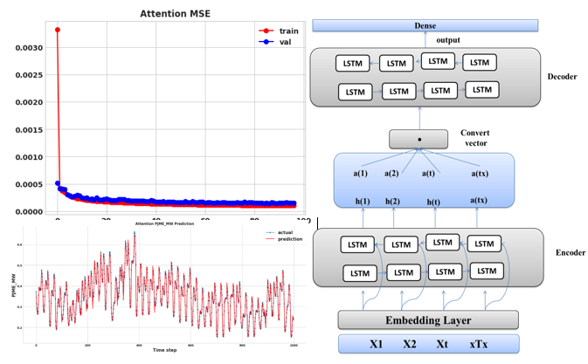The width and height of the screenshot is (588, 364).
Task: Click the 0.0030 y-axis tick label
Action: coord(29,48)
